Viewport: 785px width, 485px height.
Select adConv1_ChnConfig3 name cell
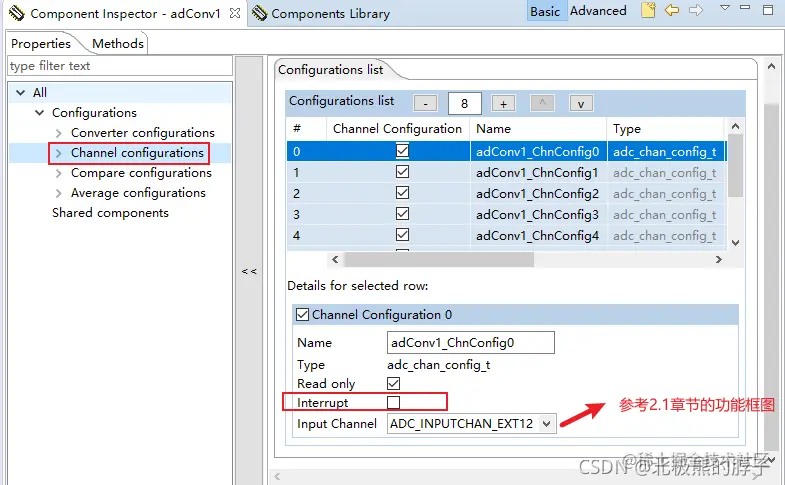click(x=538, y=215)
